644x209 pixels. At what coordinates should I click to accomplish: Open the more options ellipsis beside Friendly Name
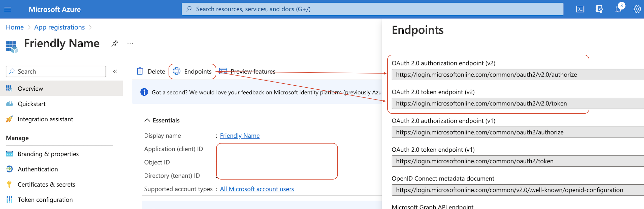[130, 43]
